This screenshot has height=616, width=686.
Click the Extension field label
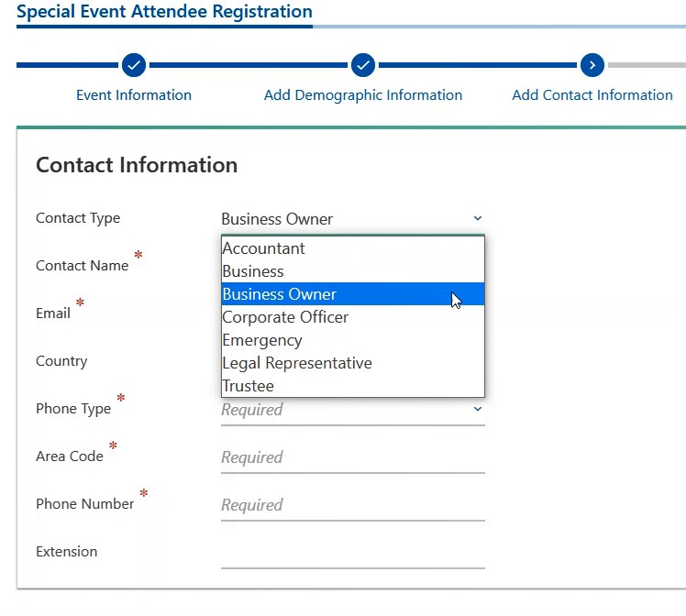[x=67, y=551]
